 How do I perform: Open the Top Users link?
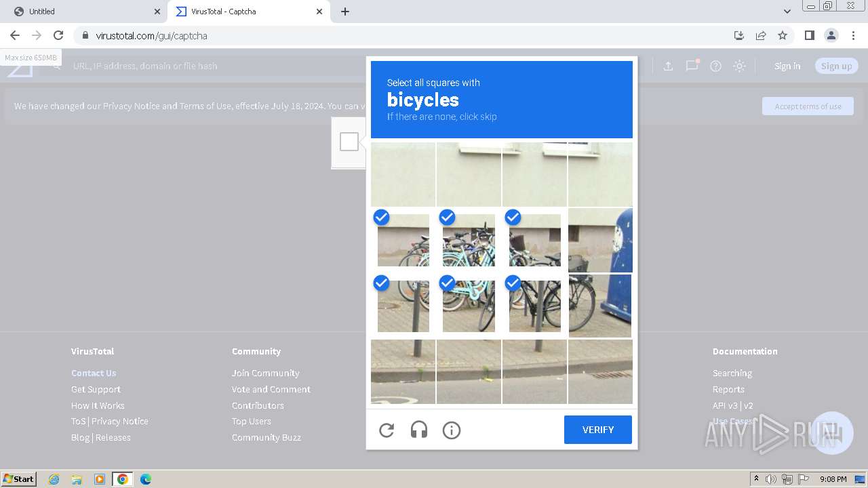pyautogui.click(x=251, y=421)
